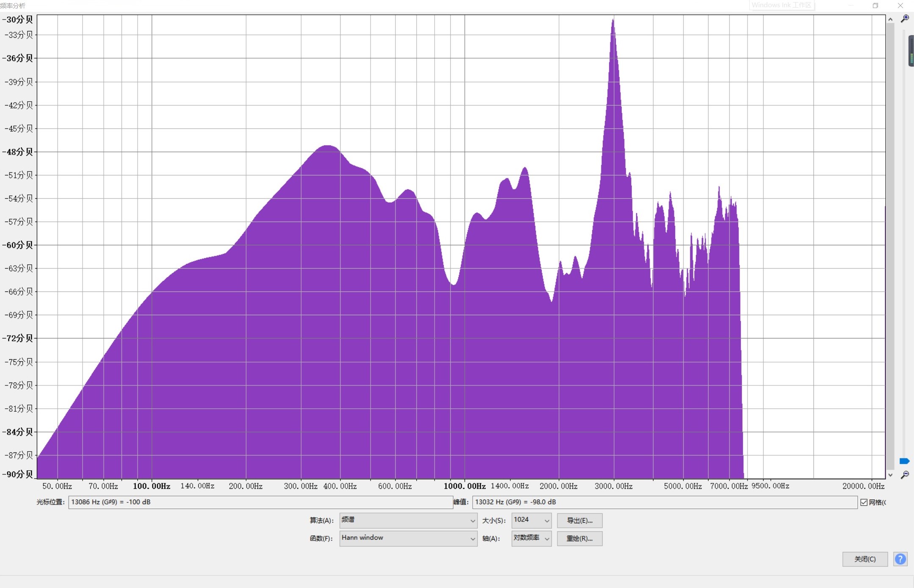
Task: Click the 导出(E)... export button
Action: click(x=579, y=521)
